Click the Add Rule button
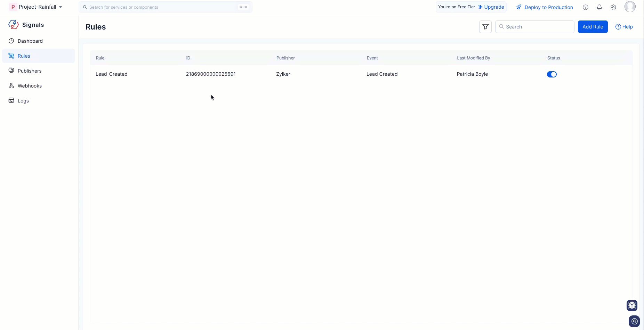The image size is (644, 330). (593, 27)
